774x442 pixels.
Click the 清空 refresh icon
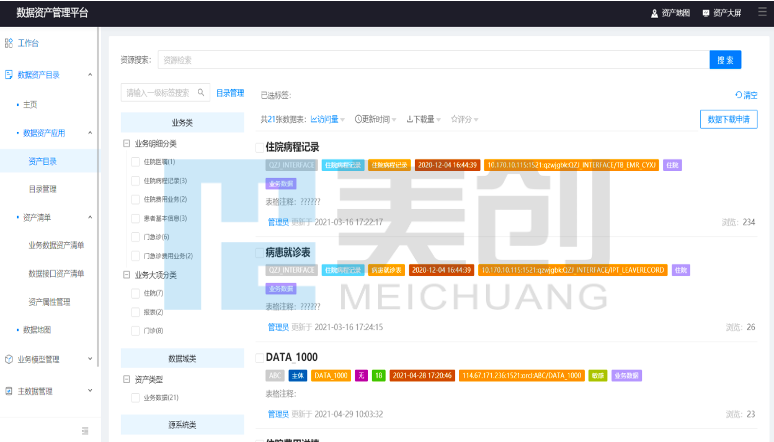tap(738, 95)
